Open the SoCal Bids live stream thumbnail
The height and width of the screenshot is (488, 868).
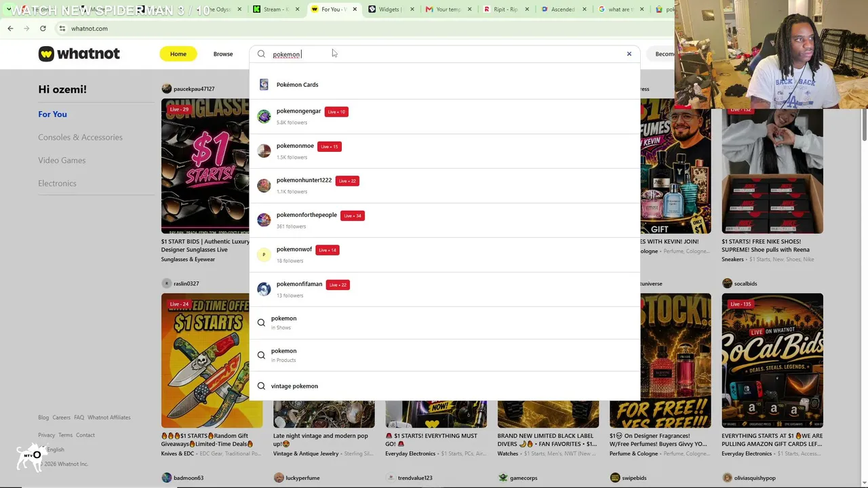[772, 361]
